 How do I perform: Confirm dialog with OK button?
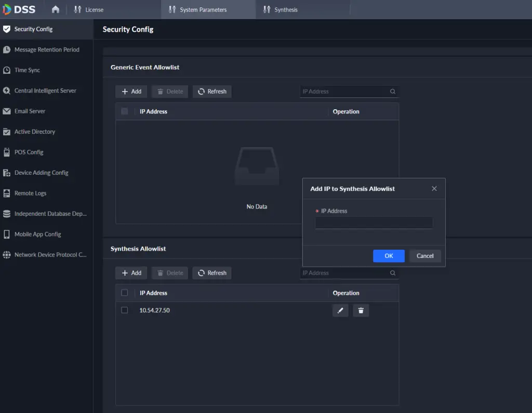coord(388,256)
